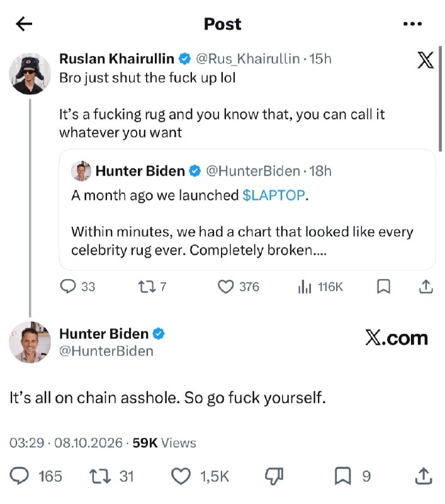Share the main Hunter Biden post
Viewport: 445px width, 504px height.
pyautogui.click(x=424, y=476)
